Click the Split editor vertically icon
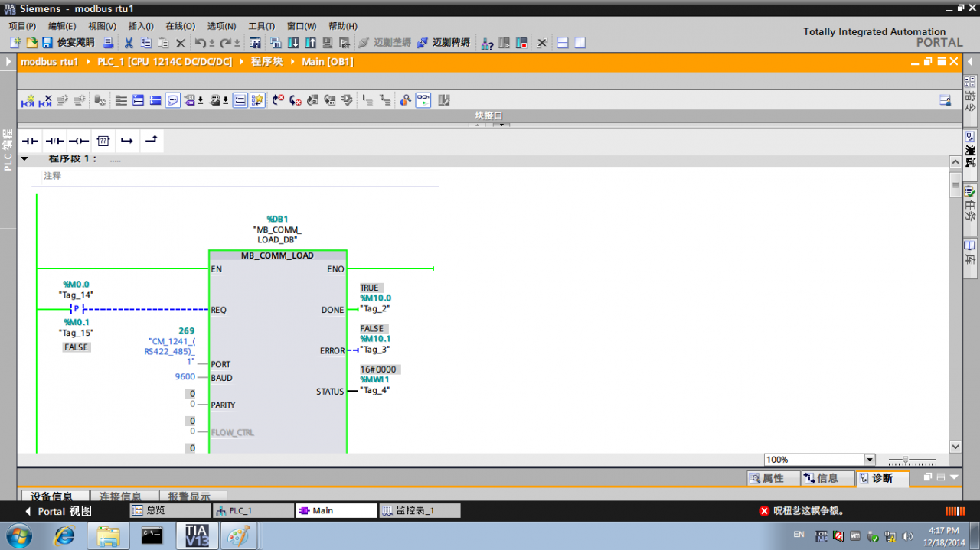 (x=580, y=43)
